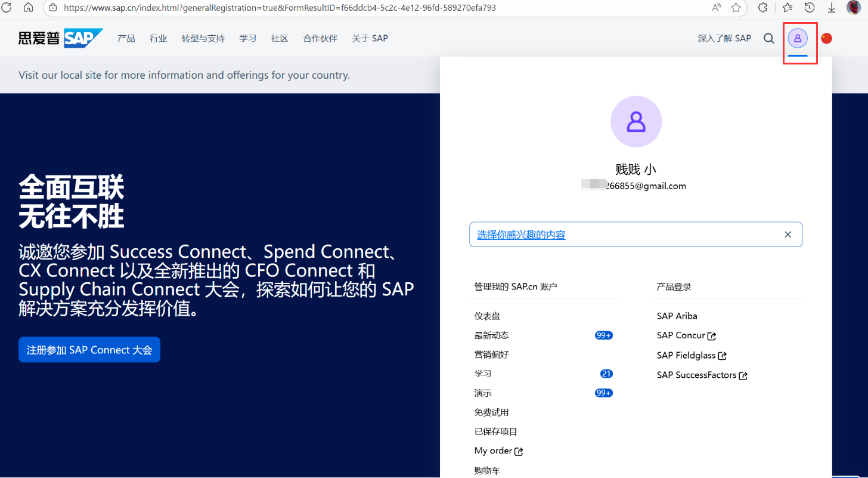This screenshot has width=868, height=478.
Task: Click the SAP logo
Action: tap(83, 38)
